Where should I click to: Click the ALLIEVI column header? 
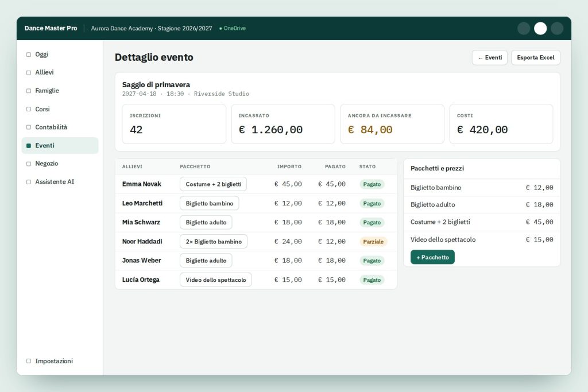point(133,166)
